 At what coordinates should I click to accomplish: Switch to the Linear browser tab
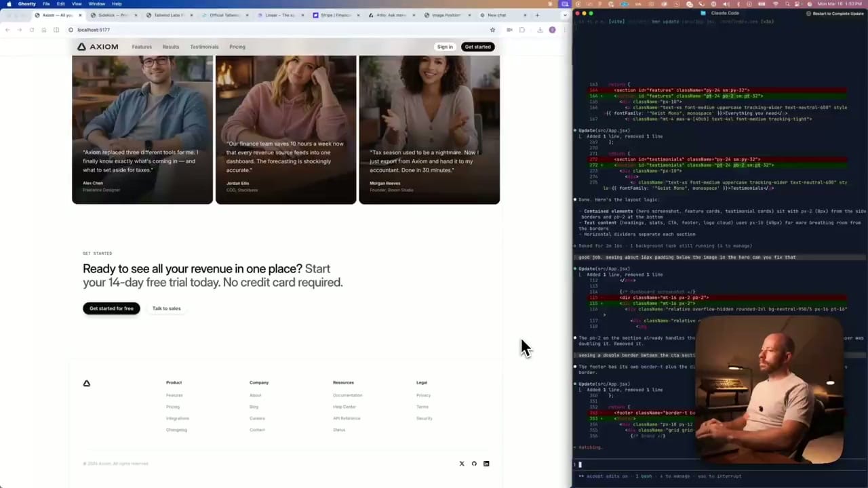277,15
